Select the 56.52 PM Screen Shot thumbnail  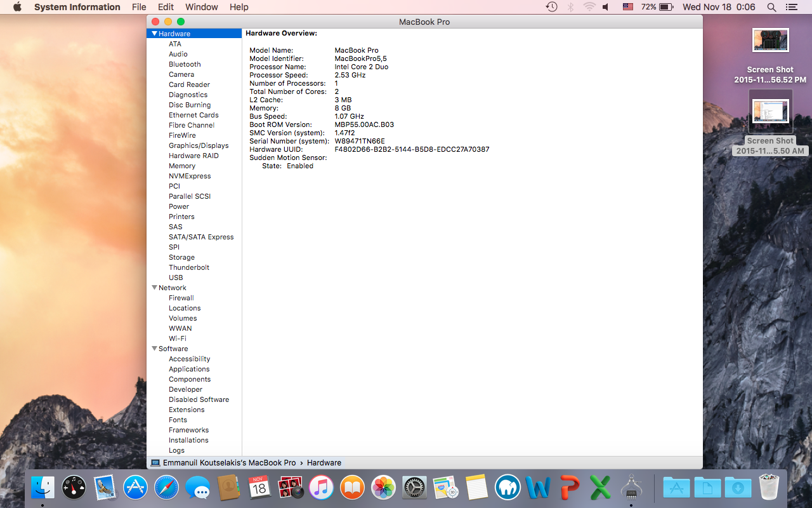coord(770,40)
